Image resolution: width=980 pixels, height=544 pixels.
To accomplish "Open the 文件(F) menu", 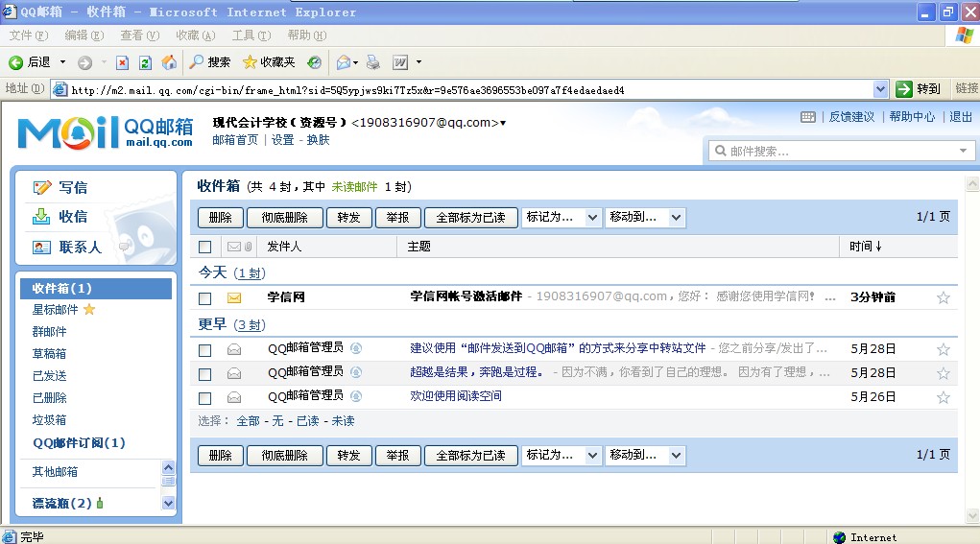I will [x=28, y=35].
